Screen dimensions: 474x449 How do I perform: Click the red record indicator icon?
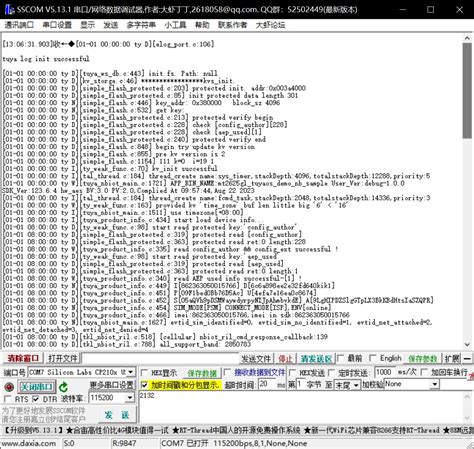coord(9,387)
